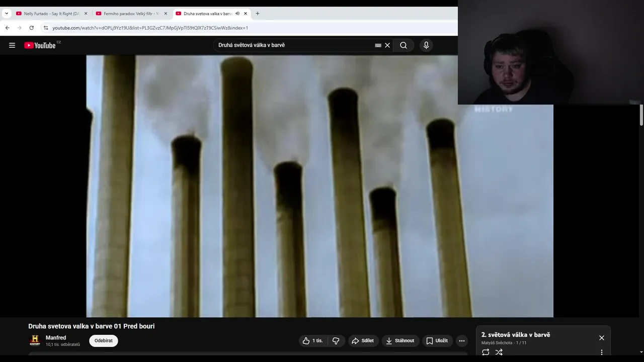Switch to Fermiho paradox: Velký filtr tab
Screen dimensions: 644x362
(x=131, y=14)
